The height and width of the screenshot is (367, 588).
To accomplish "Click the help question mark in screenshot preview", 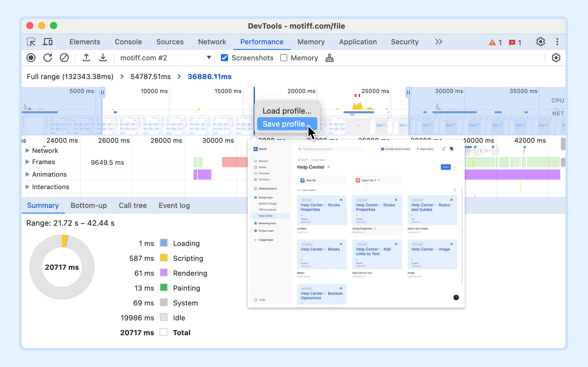I will [x=456, y=297].
